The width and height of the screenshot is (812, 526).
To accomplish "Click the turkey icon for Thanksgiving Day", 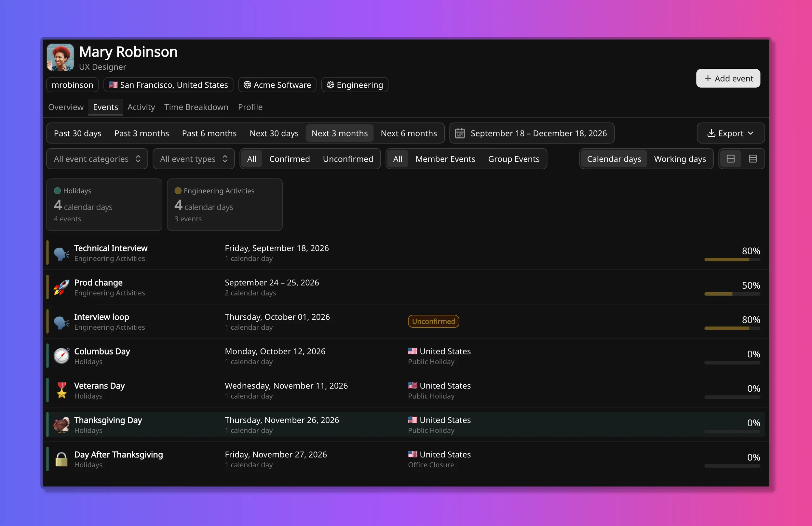I will coord(61,425).
